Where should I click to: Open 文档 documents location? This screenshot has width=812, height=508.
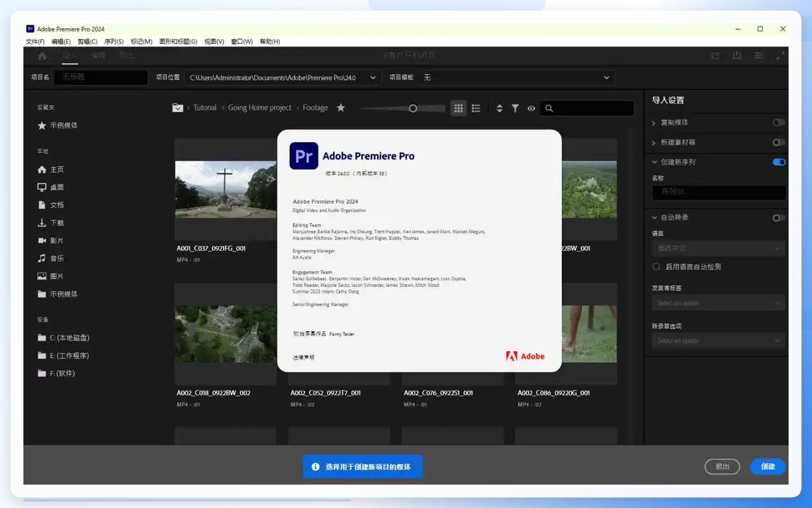pyautogui.click(x=51, y=205)
